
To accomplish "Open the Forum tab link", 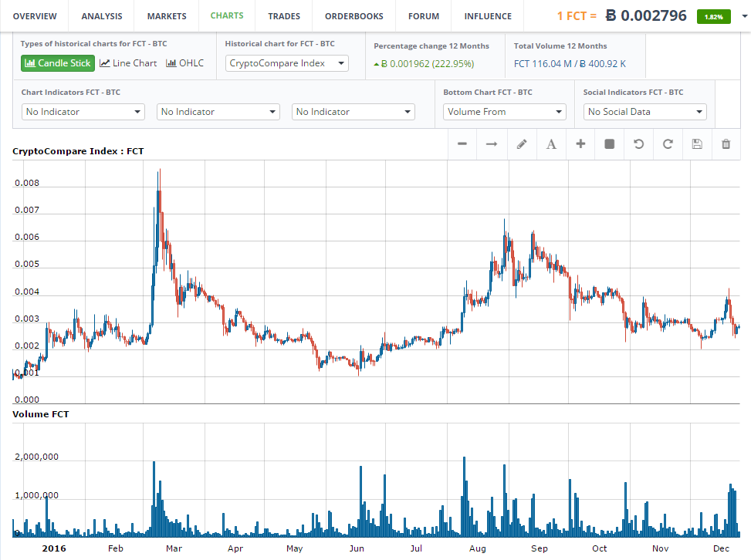I will click(x=424, y=15).
